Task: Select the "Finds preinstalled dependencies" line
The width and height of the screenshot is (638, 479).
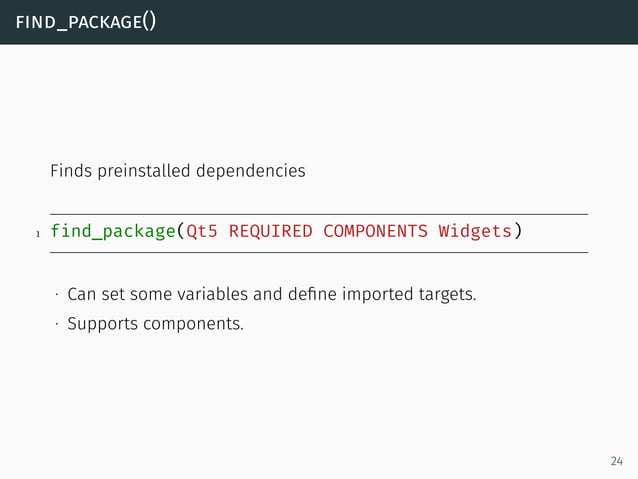Action: coord(177,171)
